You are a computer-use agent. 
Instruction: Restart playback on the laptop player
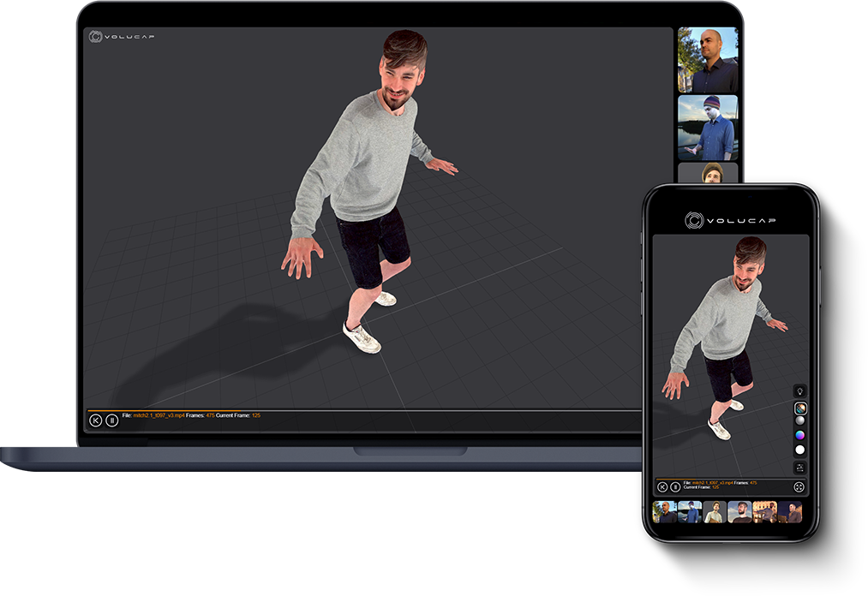(x=96, y=420)
